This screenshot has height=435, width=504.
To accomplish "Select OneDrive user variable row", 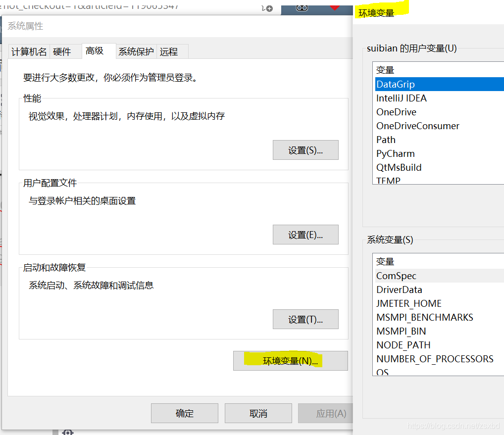I will click(x=440, y=112).
